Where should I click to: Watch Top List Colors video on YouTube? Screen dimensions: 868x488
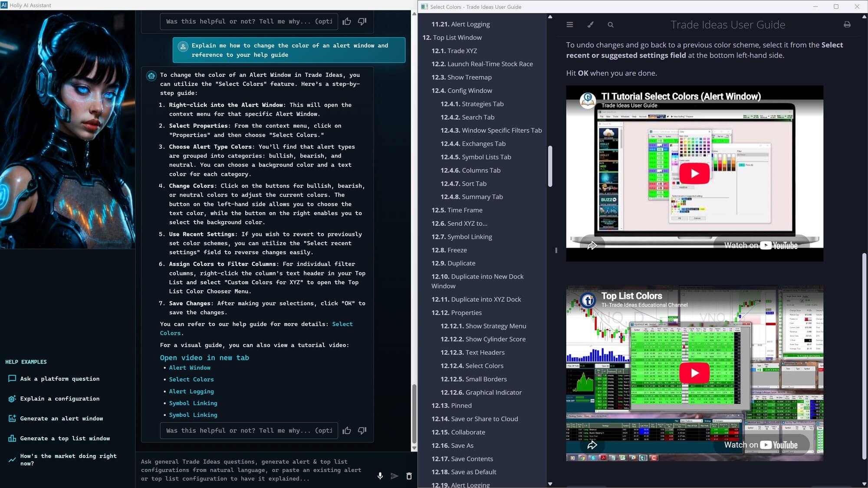coord(761,445)
